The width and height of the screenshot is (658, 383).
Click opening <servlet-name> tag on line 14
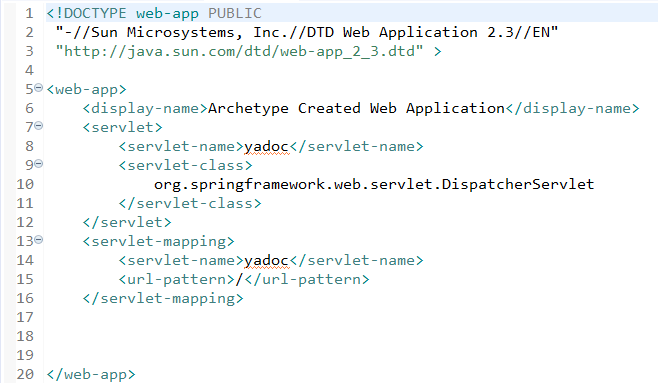[x=181, y=261]
